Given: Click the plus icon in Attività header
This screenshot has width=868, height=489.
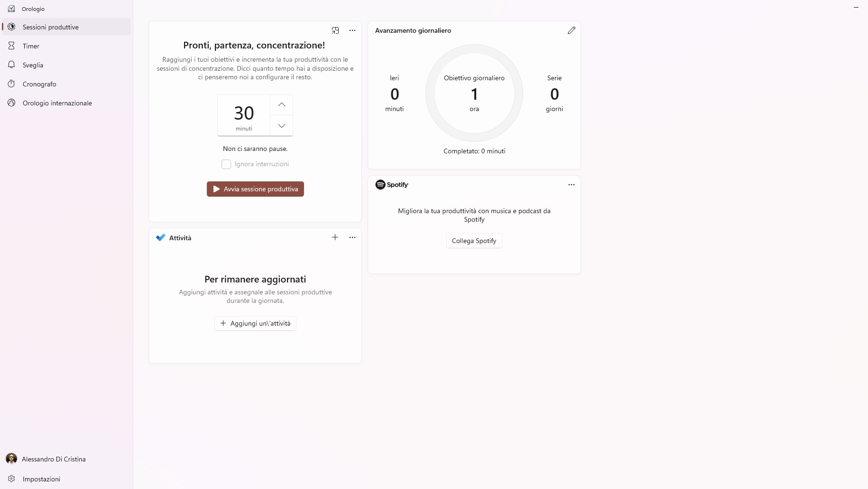Looking at the screenshot, I should (x=335, y=237).
